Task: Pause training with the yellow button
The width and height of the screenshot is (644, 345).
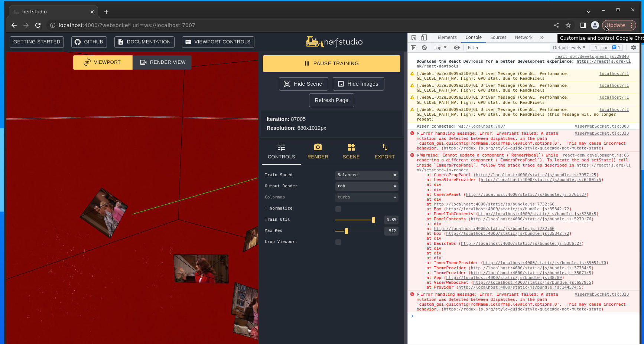Action: 331,63
